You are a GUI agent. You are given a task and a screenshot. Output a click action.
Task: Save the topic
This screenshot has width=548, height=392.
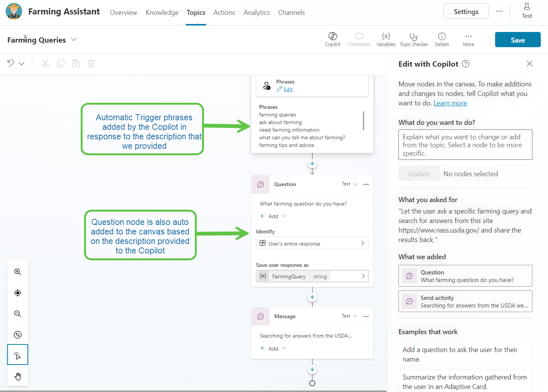coord(518,40)
